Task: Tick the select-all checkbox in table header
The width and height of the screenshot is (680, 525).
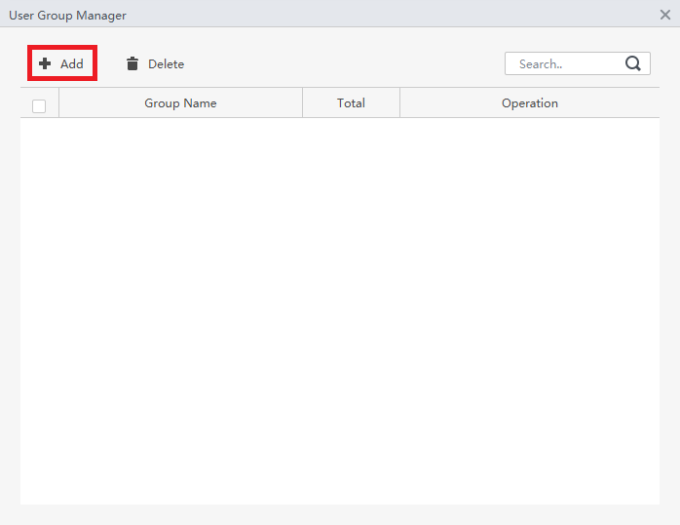Action: pos(39,106)
